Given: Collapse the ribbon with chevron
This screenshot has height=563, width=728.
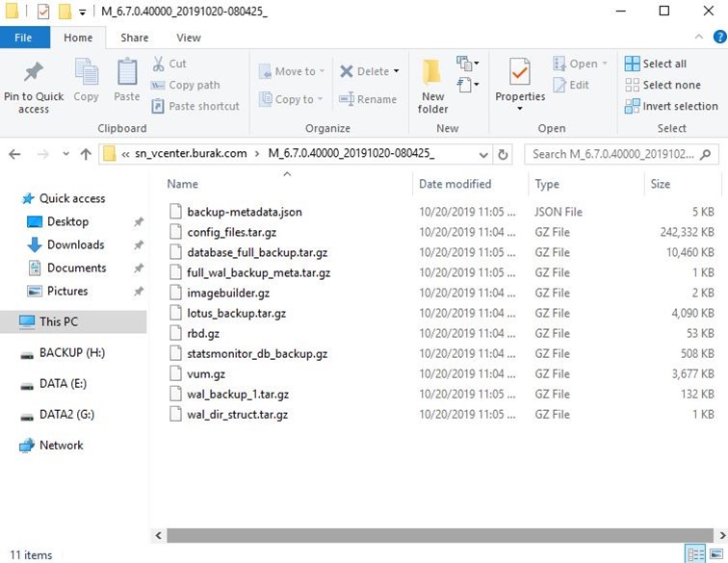Looking at the screenshot, I should click(698, 38).
